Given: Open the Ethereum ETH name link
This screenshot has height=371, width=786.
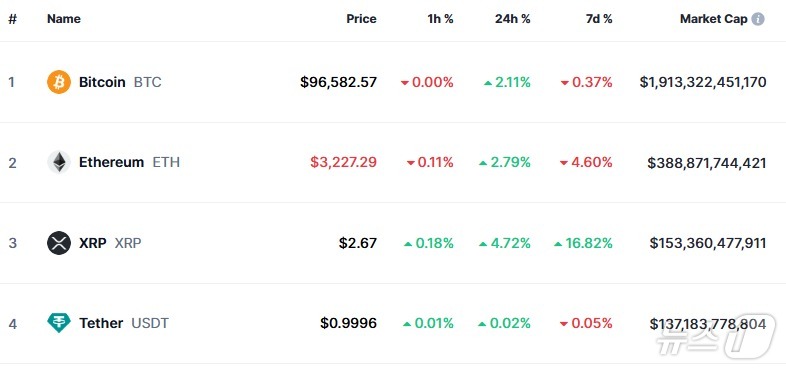Looking at the screenshot, I should [129, 162].
